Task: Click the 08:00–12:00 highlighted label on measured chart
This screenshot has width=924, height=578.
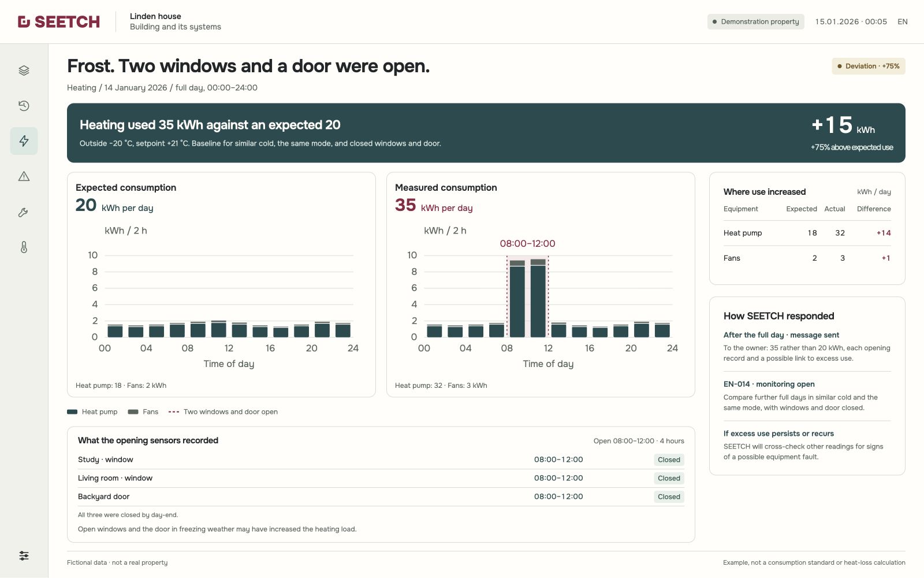Action: point(527,244)
